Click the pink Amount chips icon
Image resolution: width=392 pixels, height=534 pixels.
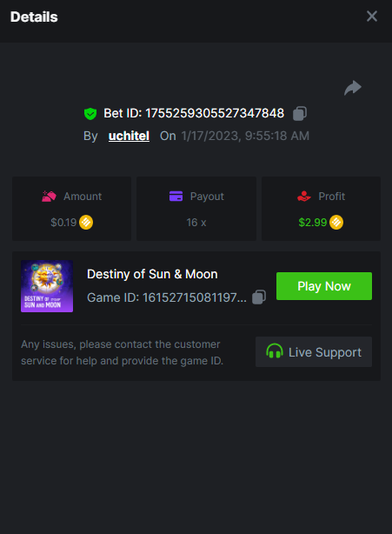coord(49,197)
